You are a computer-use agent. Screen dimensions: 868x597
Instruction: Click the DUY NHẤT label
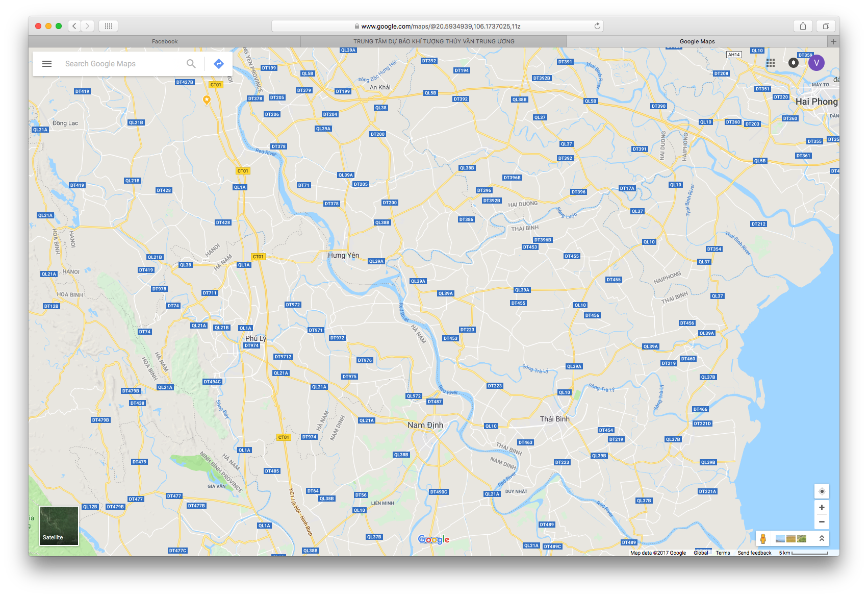click(x=516, y=491)
